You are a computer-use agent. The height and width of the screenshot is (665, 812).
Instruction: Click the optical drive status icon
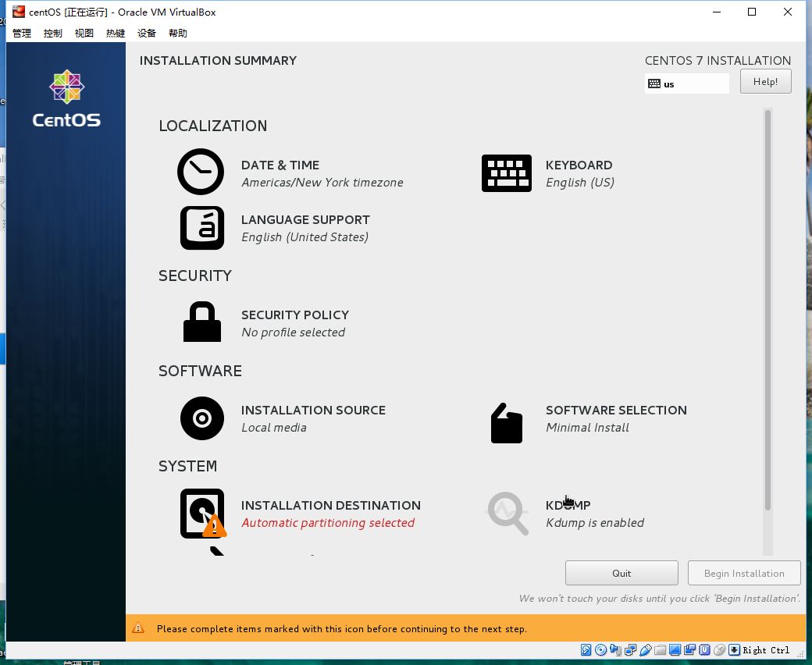click(x=600, y=649)
